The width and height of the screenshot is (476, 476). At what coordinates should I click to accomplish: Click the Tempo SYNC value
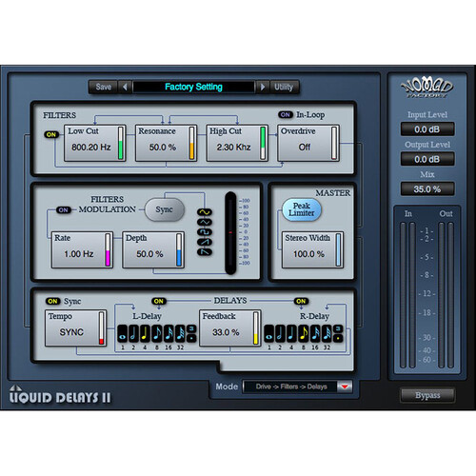pos(71,332)
